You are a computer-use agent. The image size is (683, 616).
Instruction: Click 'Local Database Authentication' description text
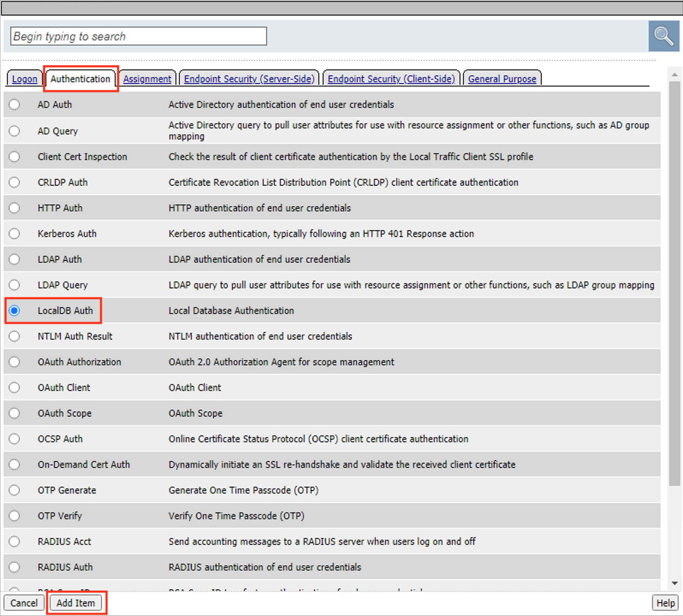pos(231,311)
